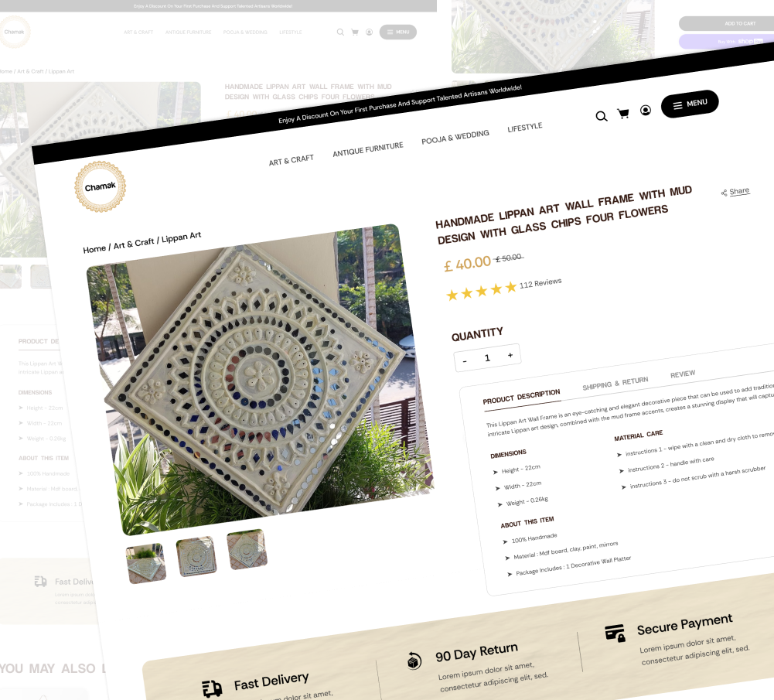Click the faded cart icon on background page

click(x=354, y=32)
